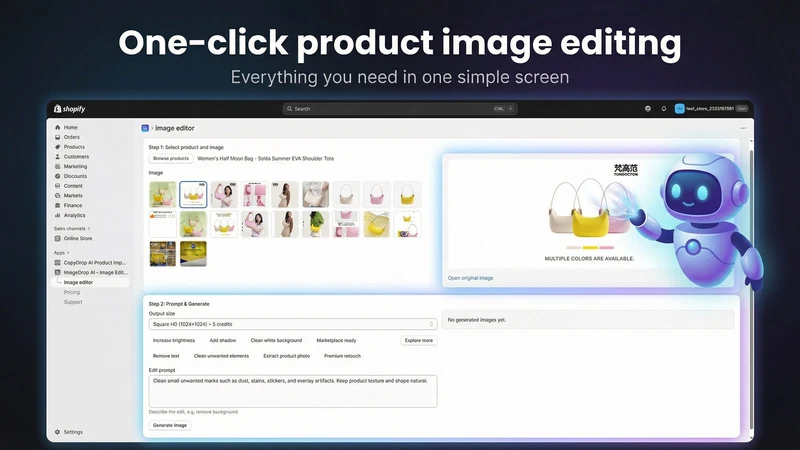The width and height of the screenshot is (800, 450).
Task: Click the page vertical scrollbar
Action: [751, 290]
